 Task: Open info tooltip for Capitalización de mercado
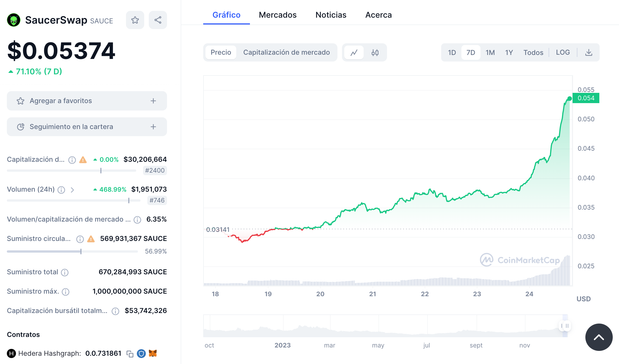click(72, 160)
